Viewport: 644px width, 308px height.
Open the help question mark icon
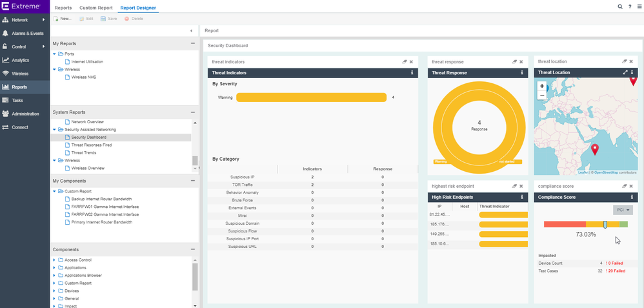pos(630,6)
